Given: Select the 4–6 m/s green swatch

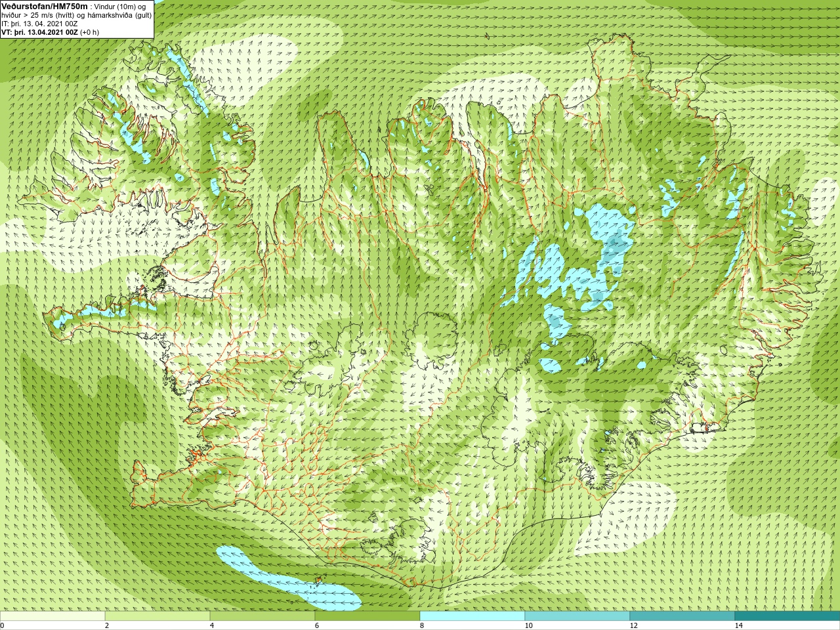Looking at the screenshot, I should 262,616.
